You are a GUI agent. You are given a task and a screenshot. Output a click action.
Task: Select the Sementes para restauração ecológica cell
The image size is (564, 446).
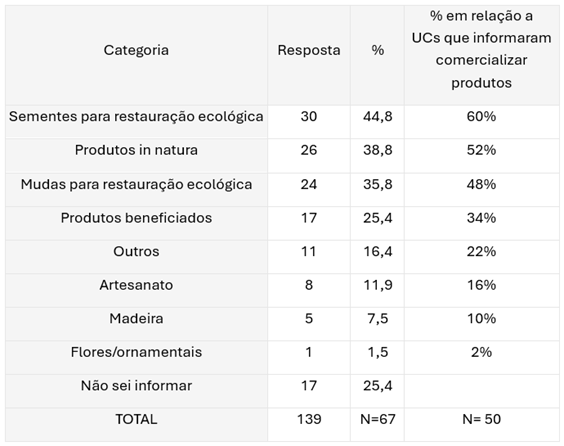(136, 122)
